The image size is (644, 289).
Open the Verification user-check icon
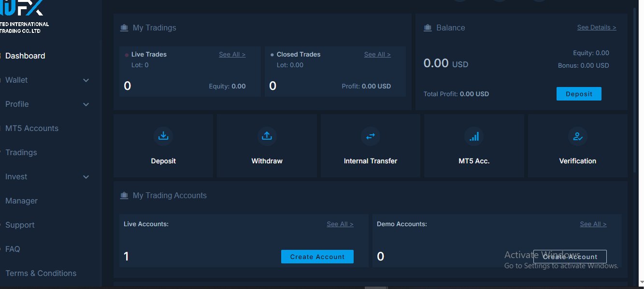577,136
